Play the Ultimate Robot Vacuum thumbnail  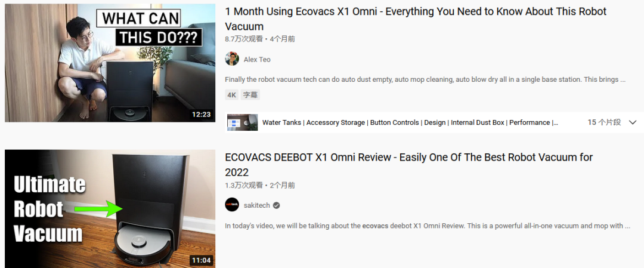(110, 209)
